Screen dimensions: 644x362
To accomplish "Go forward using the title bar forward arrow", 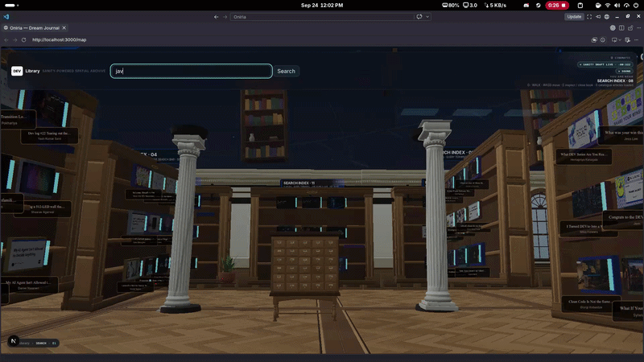I will point(225,17).
